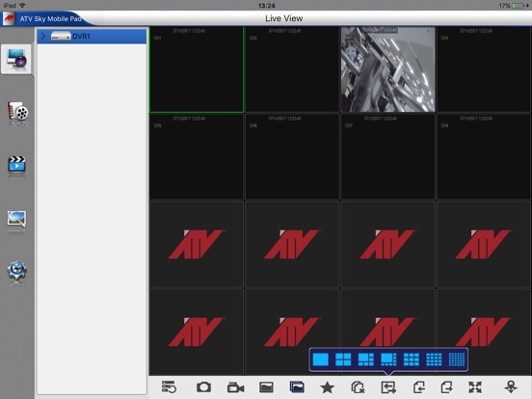
Task: Select the CH6 video tile
Action: 292,157
